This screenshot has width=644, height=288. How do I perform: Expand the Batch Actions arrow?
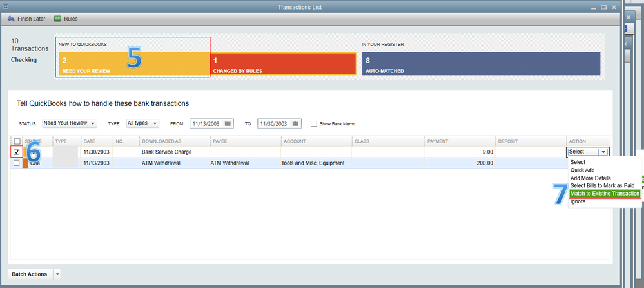point(57,274)
